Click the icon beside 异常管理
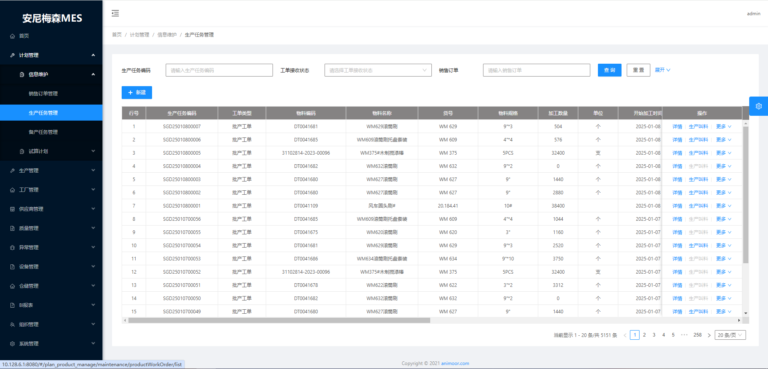The height and width of the screenshot is (369, 768). pyautogui.click(x=12, y=247)
